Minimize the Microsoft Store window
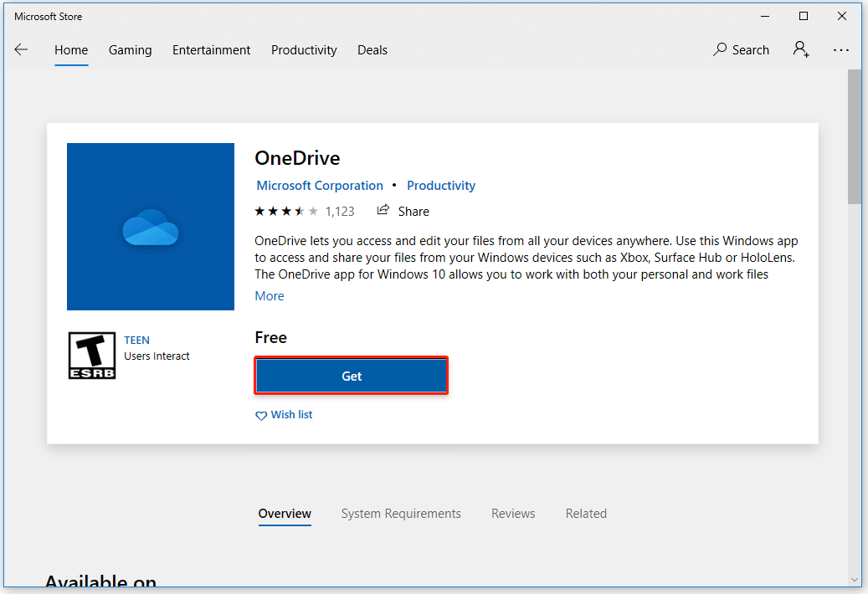 [x=765, y=17]
